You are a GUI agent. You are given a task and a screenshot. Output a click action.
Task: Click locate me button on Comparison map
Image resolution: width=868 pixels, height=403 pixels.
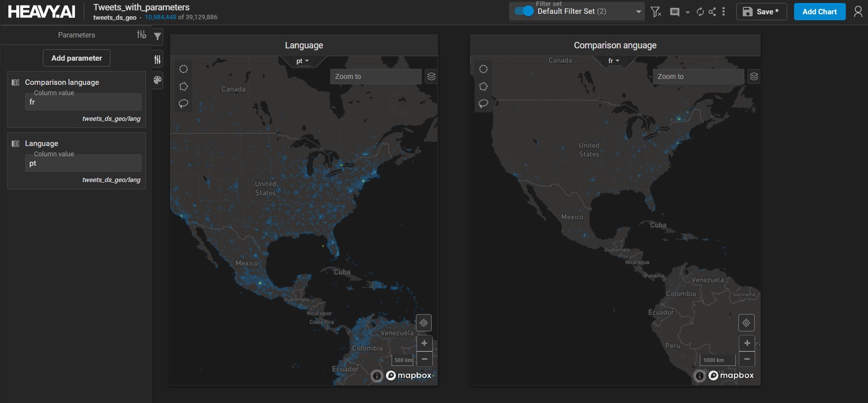[x=746, y=323]
